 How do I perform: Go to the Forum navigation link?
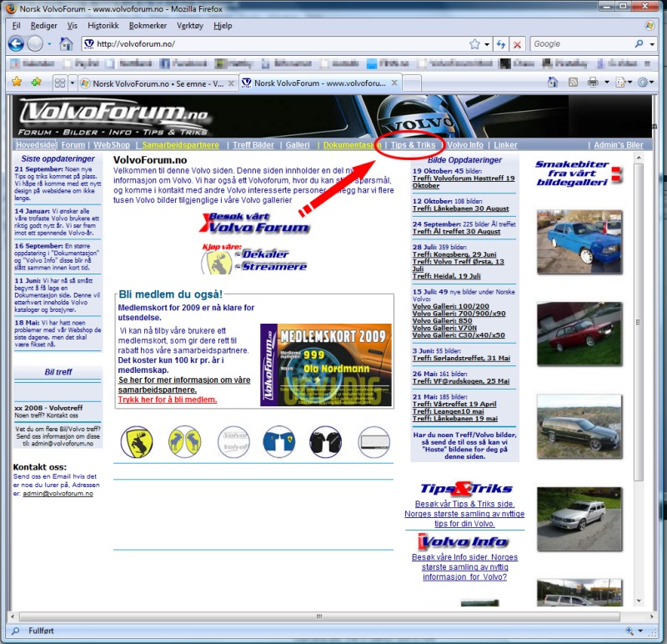[x=73, y=145]
